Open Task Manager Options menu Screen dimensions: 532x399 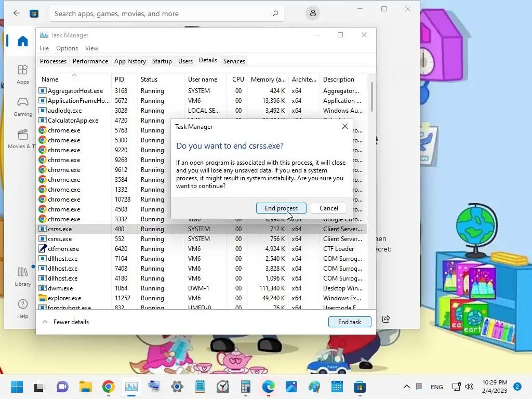tap(67, 48)
